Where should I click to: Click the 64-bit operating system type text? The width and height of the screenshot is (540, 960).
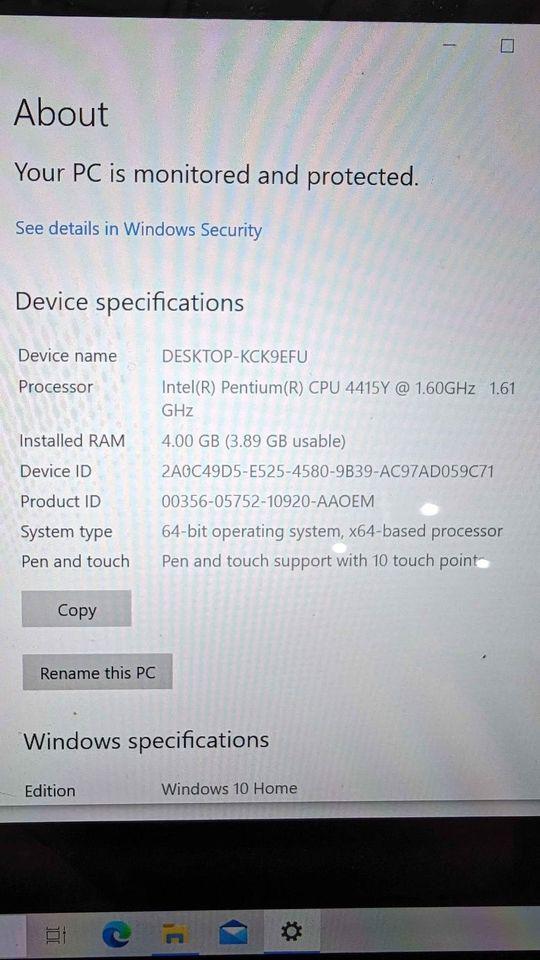point(332,531)
